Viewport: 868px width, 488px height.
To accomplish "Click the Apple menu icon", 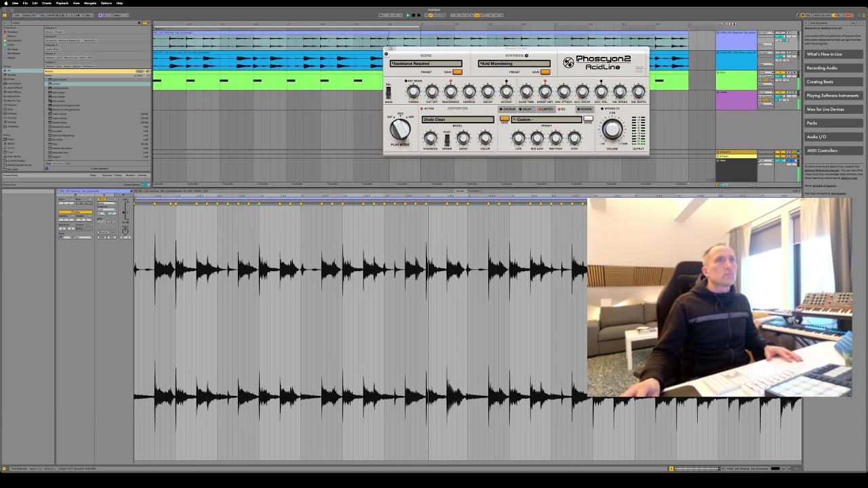I will [x=5, y=3].
